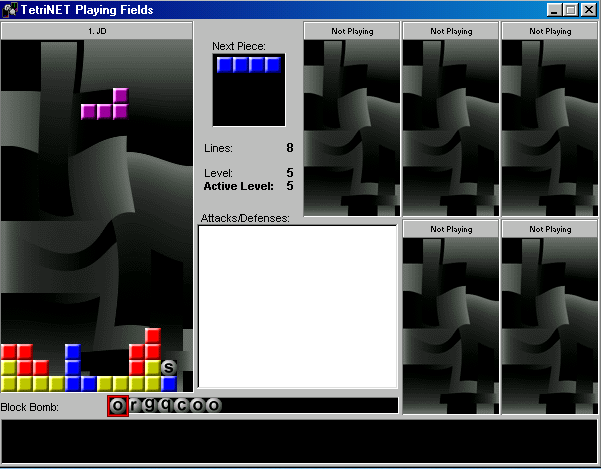Click the bold "Active Level:" label
The image size is (601, 469).
pos(238,186)
